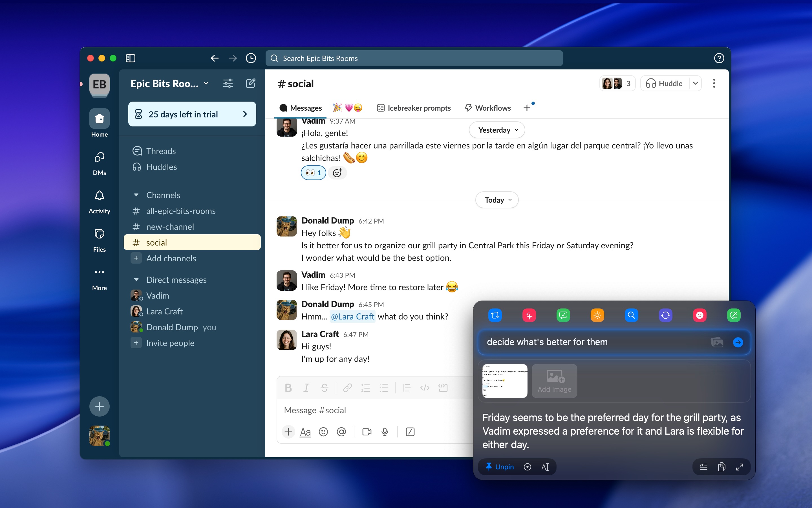Click the purple sync icon in AI panel
812x508 pixels.
[666, 315]
